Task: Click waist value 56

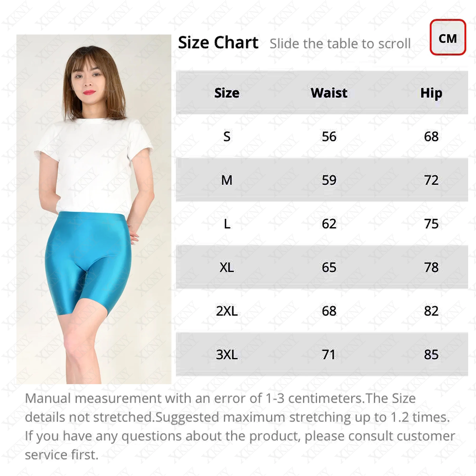Action: click(x=329, y=136)
